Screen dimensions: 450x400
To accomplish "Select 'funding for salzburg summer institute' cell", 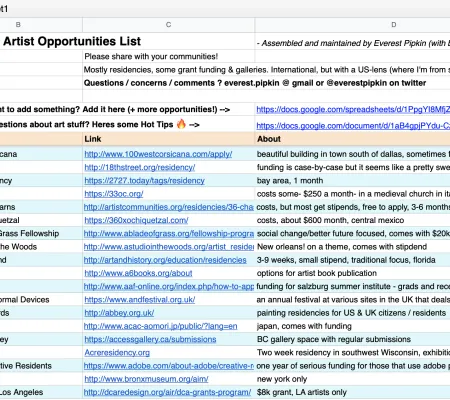I will (x=352, y=286).
